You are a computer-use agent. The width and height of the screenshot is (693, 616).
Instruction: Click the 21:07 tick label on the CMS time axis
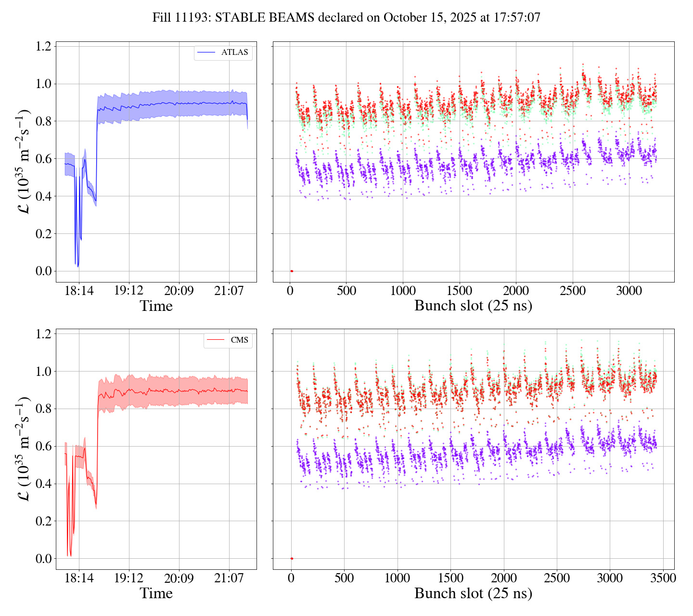pos(229,578)
